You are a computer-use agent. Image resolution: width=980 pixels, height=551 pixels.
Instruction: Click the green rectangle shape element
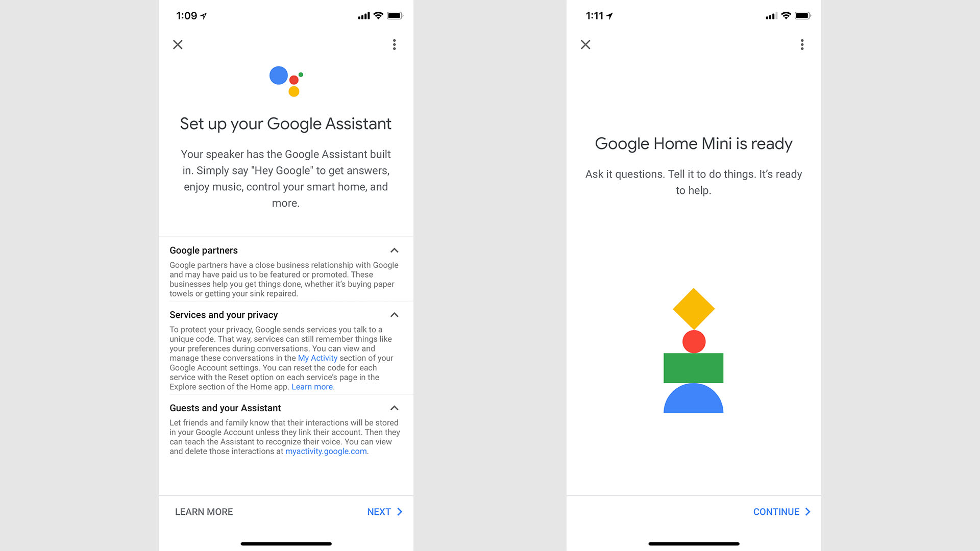click(693, 368)
